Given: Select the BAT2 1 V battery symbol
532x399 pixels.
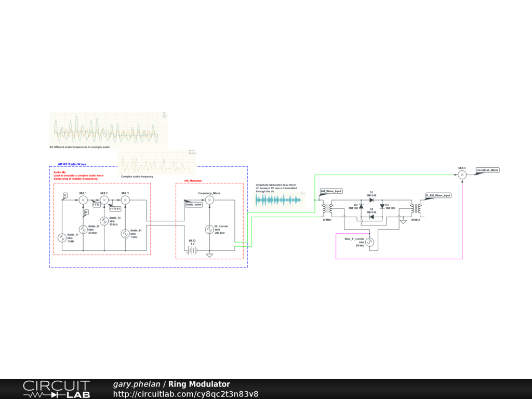Looking at the screenshot, I should 193,250.
